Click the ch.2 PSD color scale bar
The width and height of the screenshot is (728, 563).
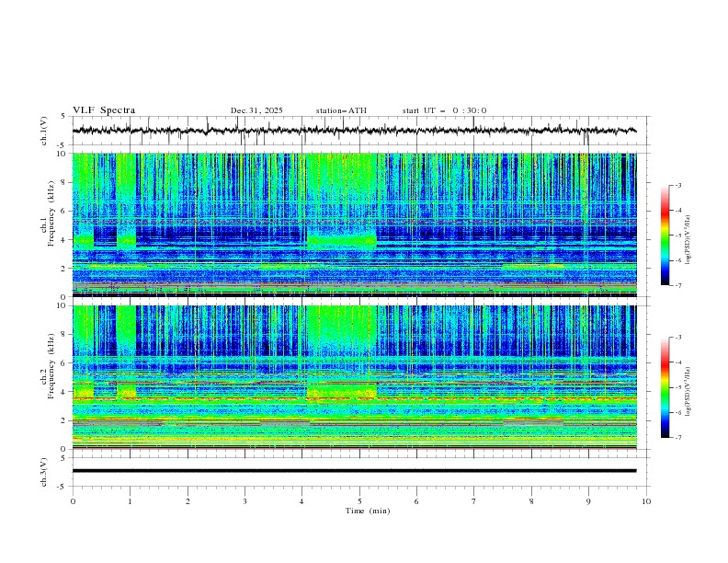pos(665,387)
